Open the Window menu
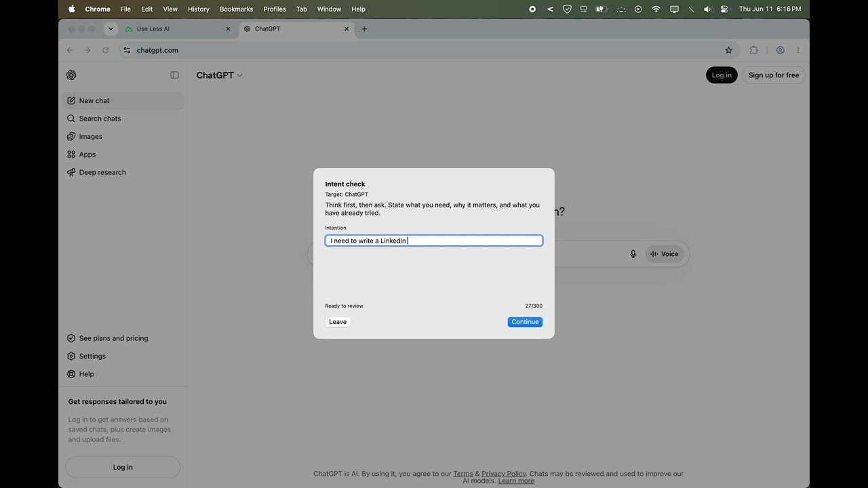Image resolution: width=868 pixels, height=488 pixels. click(x=330, y=9)
